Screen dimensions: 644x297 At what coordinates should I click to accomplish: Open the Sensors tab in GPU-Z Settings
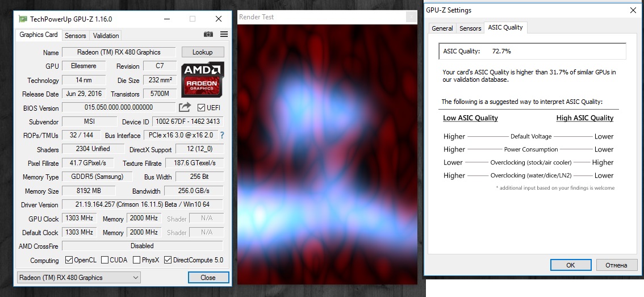[x=470, y=28]
